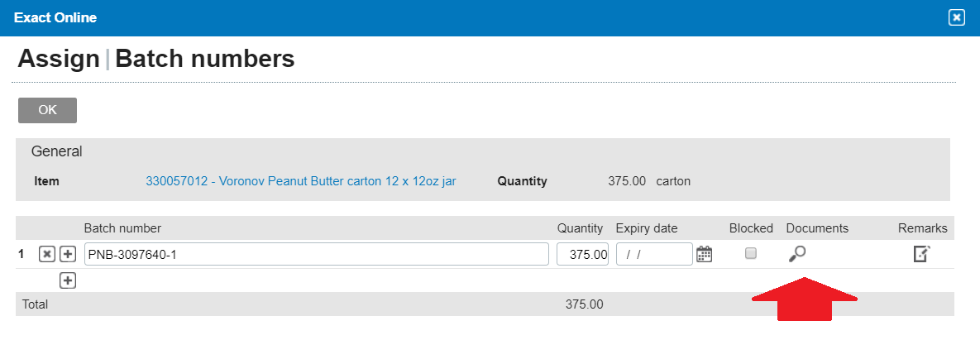Open the expiry date calendar picker

[x=704, y=255]
